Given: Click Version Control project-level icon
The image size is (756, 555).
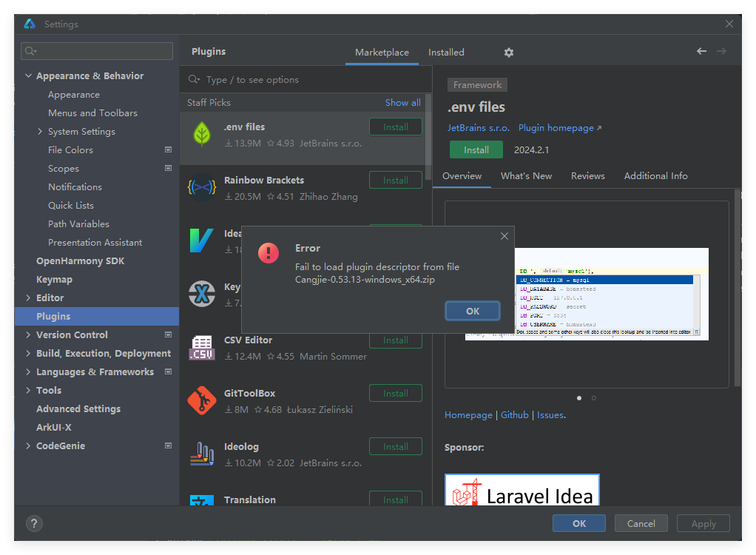Looking at the screenshot, I should (168, 334).
